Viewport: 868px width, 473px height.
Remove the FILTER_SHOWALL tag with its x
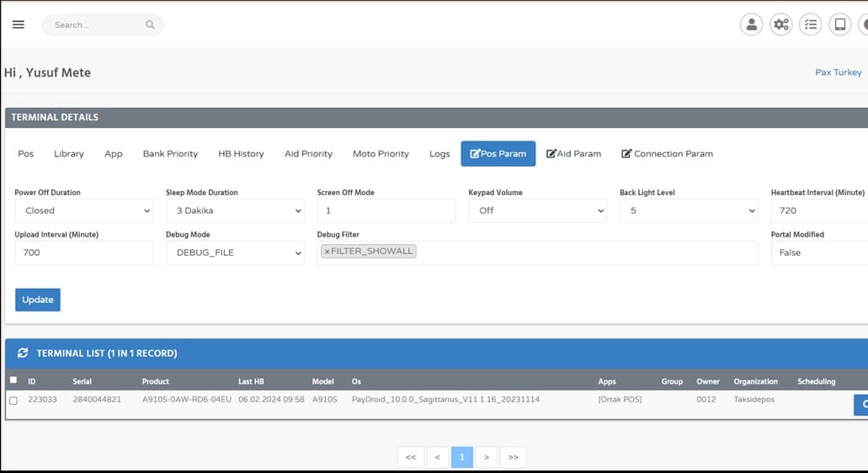tap(327, 252)
